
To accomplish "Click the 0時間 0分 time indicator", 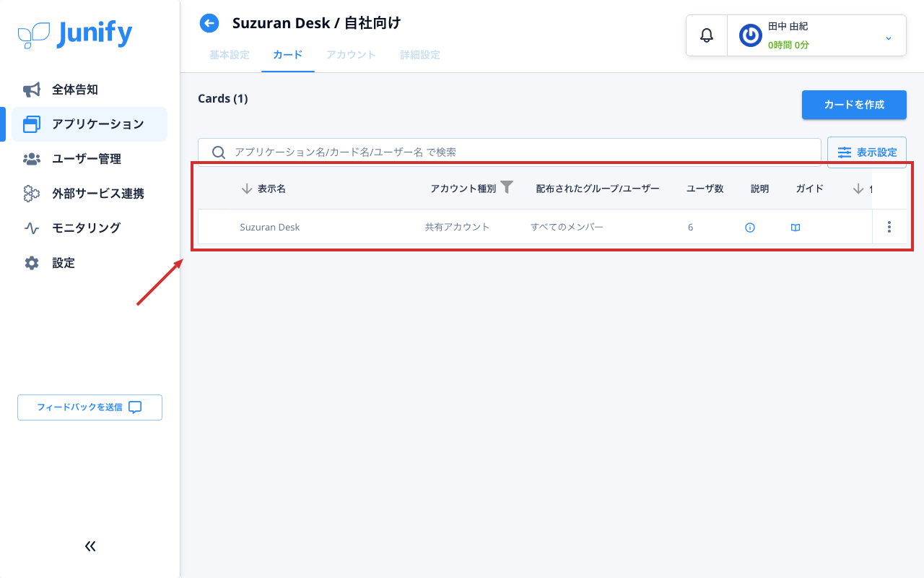I will tap(788, 45).
